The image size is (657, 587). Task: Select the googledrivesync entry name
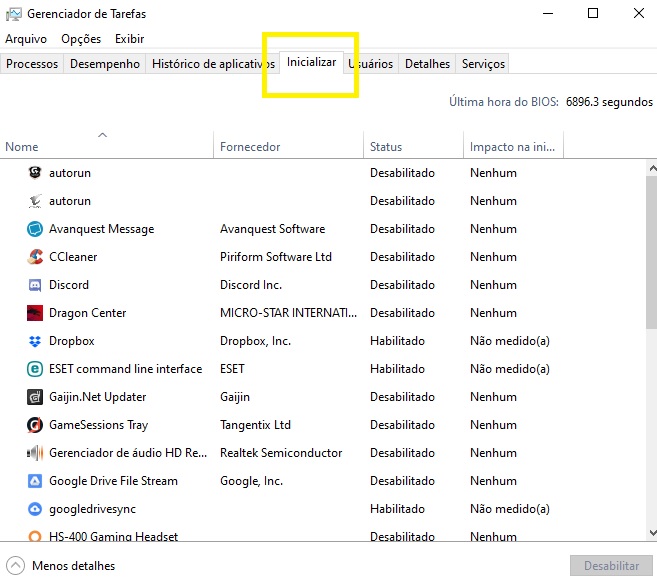pyautogui.click(x=92, y=509)
